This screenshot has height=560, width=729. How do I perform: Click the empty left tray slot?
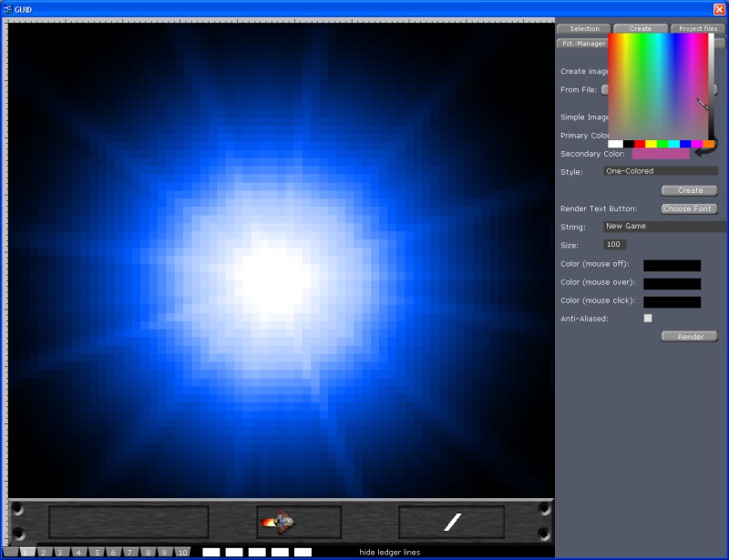pyautogui.click(x=128, y=522)
